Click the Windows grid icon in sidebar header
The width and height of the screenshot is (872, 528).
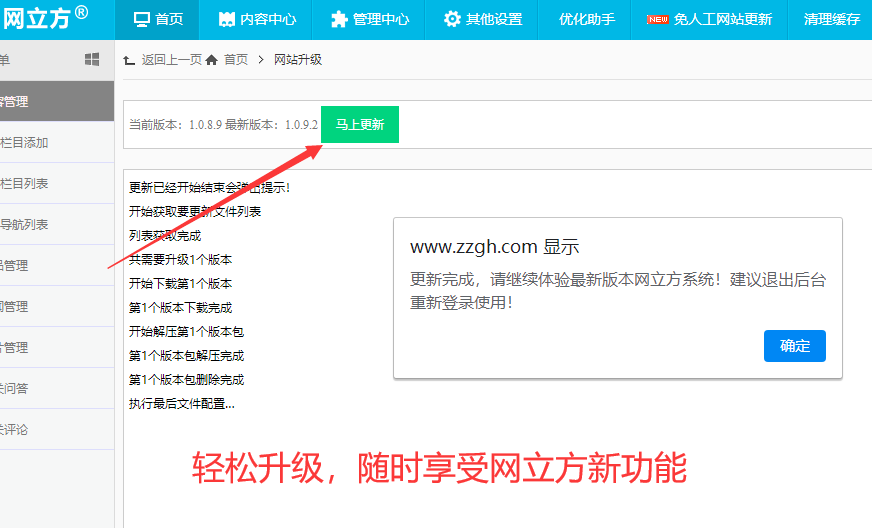pyautogui.click(x=92, y=59)
